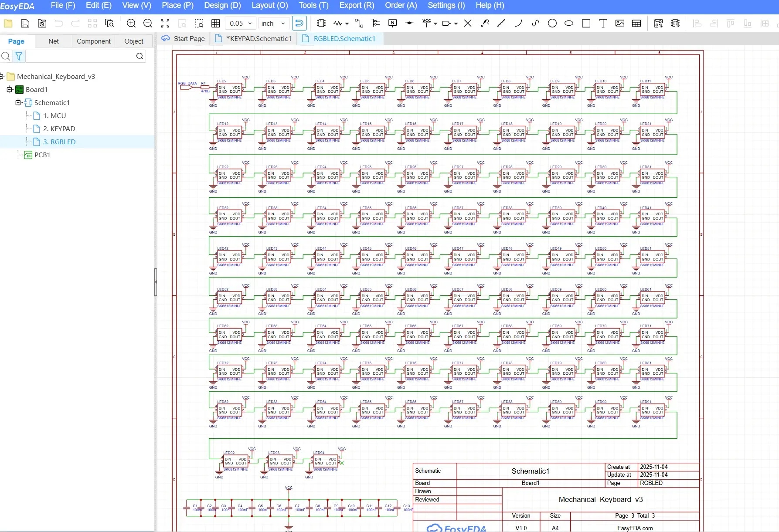
Task: Select the Text tool icon
Action: [x=603, y=24]
